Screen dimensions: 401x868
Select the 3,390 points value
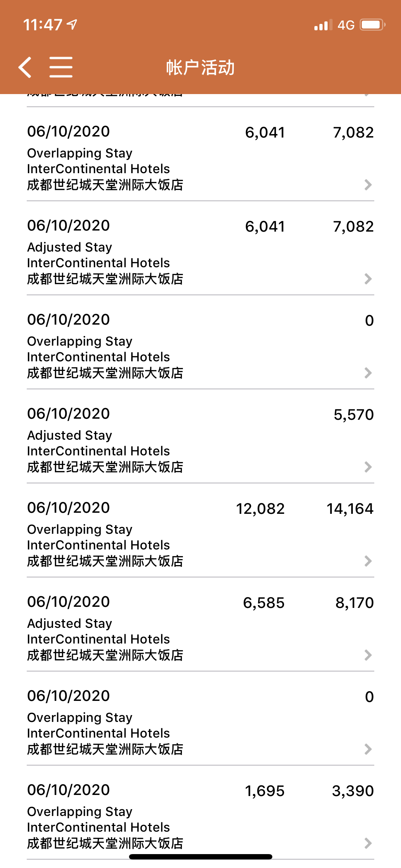tap(353, 791)
